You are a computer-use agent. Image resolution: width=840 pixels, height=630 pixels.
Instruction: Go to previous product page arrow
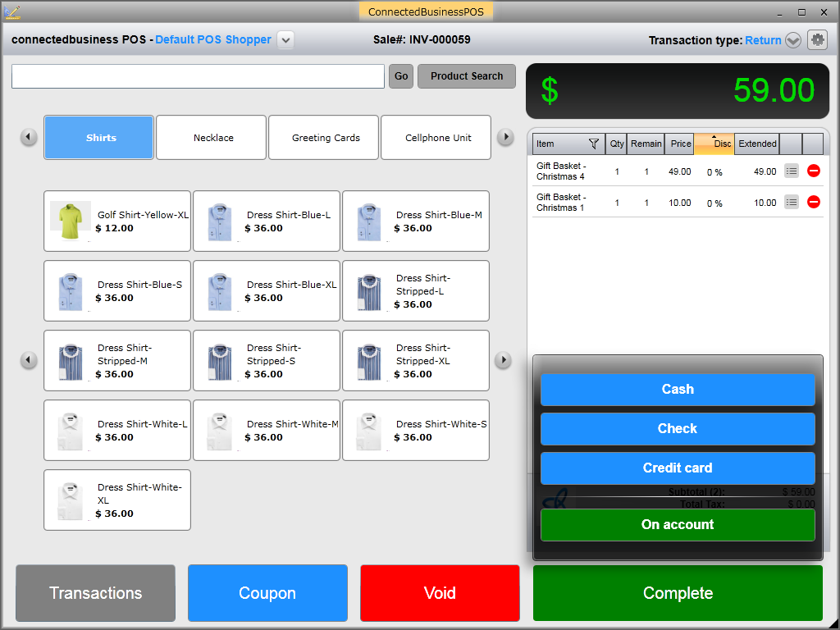coord(29,360)
